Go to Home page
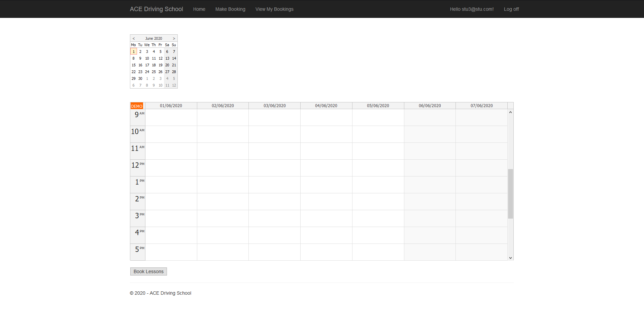The image size is (644, 323). [x=199, y=9]
